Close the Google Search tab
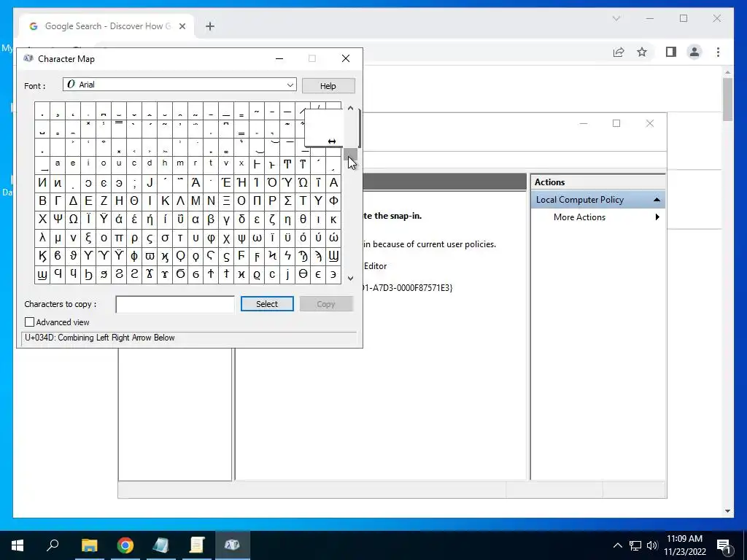This screenshot has width=747, height=560. coord(182,27)
